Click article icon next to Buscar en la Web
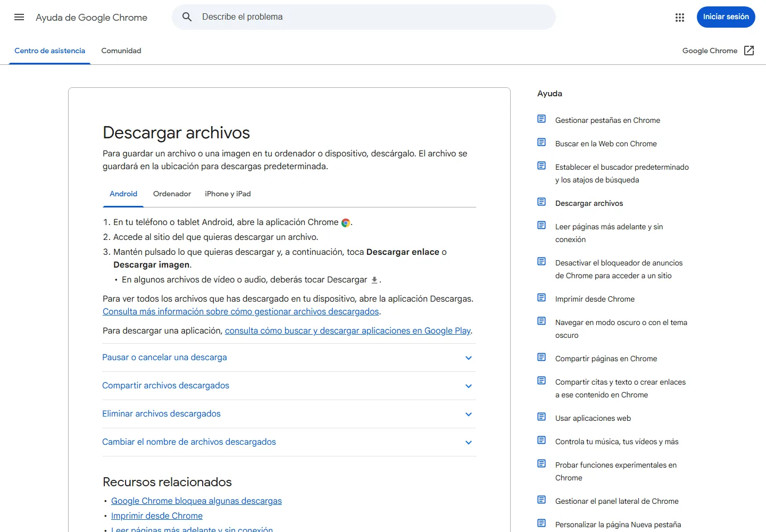 pyautogui.click(x=542, y=142)
